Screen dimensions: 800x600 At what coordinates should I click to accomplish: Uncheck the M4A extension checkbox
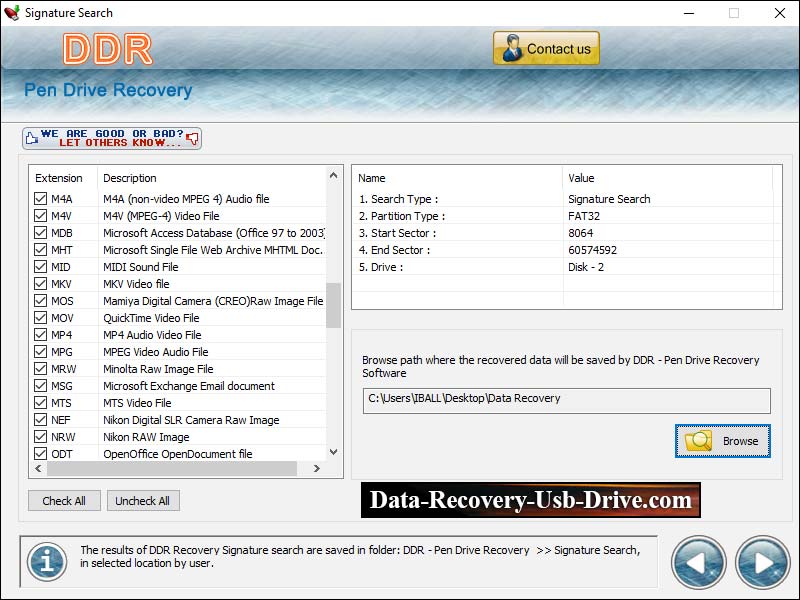[40, 198]
